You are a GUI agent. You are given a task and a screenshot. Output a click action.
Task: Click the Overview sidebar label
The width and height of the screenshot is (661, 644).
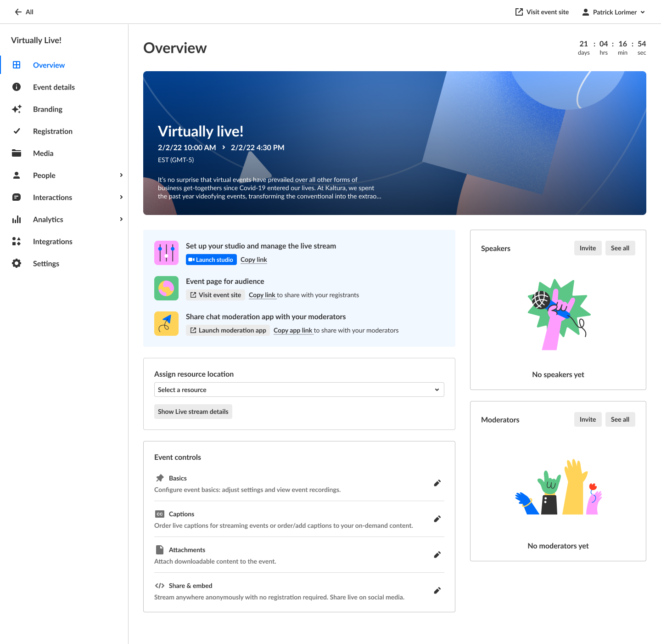(x=49, y=65)
